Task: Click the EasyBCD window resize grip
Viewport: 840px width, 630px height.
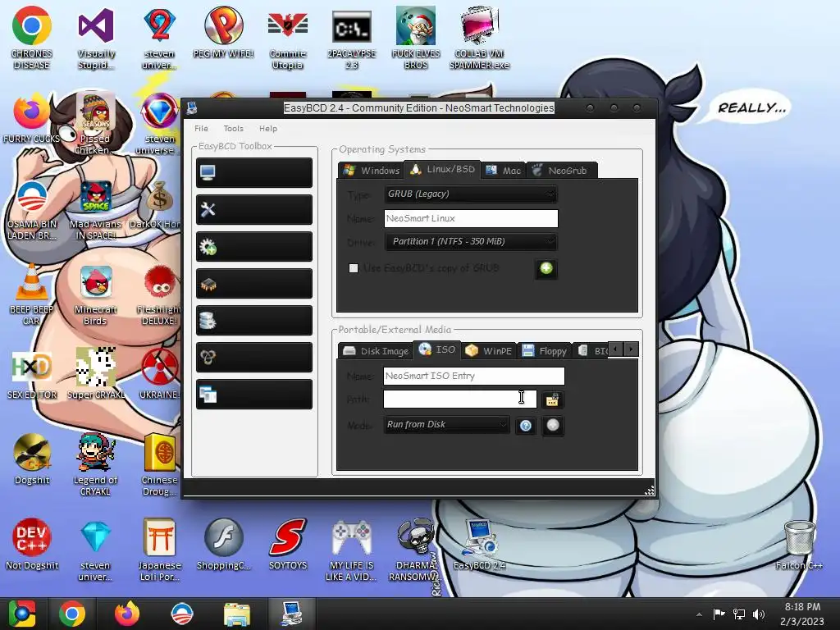Action: [650, 491]
